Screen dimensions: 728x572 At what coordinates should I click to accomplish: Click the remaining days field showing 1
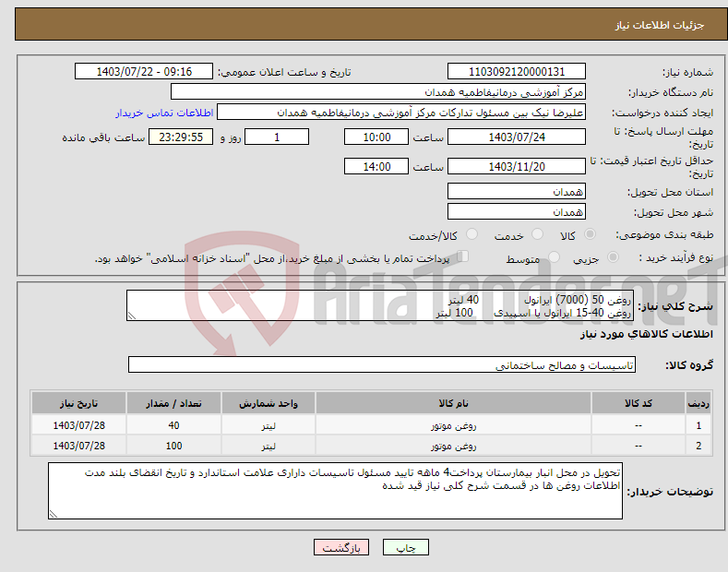click(277, 137)
